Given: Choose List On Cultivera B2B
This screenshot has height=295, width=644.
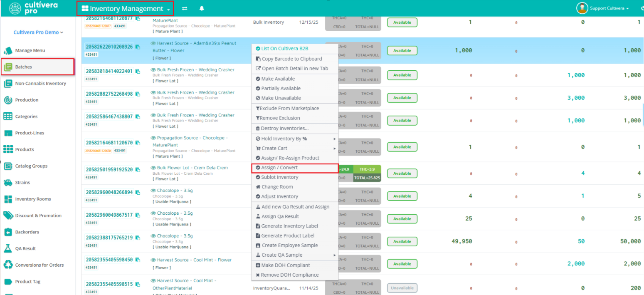Looking at the screenshot, I should [295, 49].
